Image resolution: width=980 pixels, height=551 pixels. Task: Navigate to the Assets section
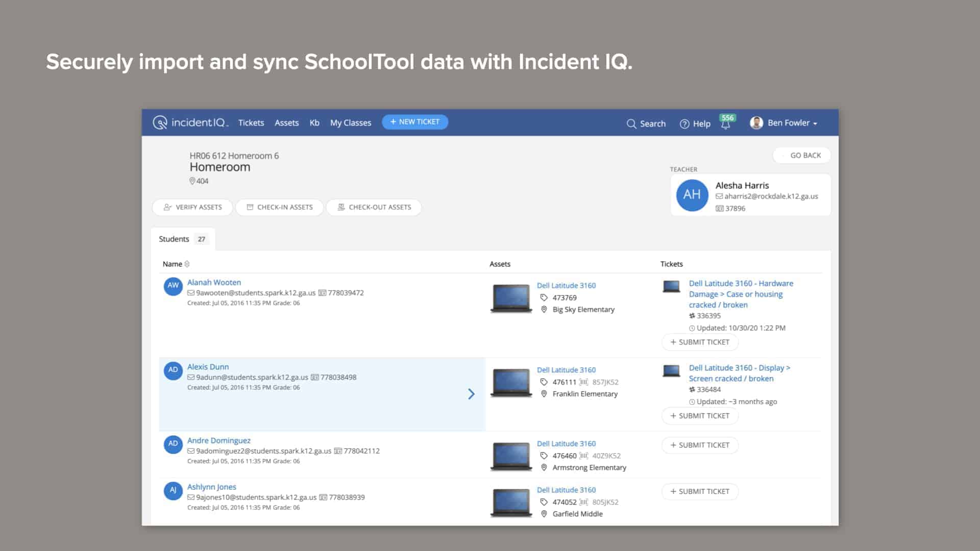pos(286,122)
